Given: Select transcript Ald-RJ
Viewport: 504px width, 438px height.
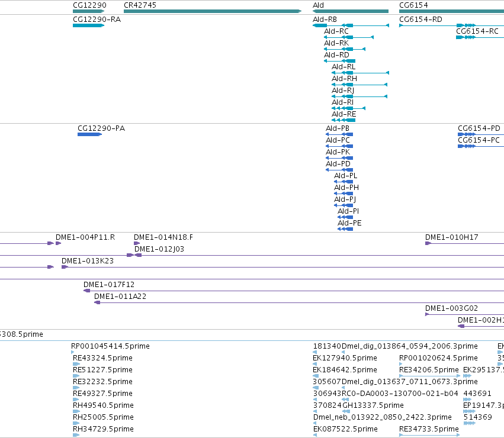Looking at the screenshot, I should [343, 91].
